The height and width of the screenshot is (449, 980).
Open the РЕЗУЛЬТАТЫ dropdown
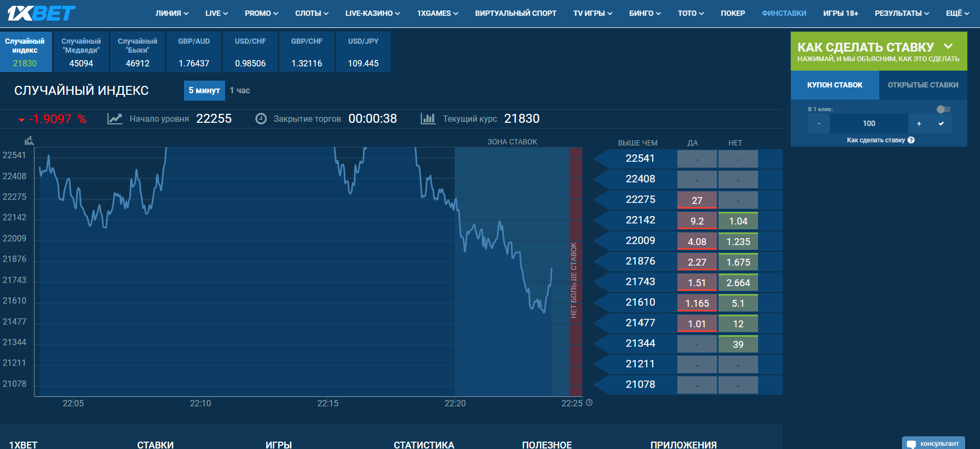(x=901, y=13)
